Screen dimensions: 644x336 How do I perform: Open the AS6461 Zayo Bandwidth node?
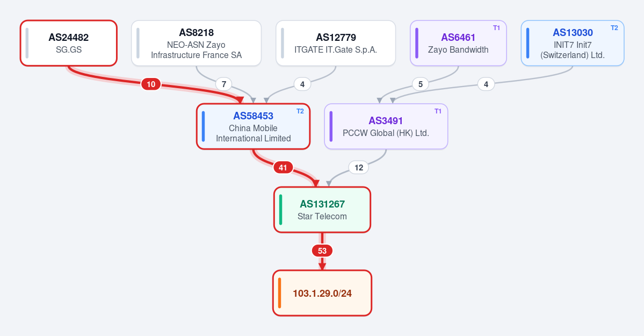pos(458,43)
